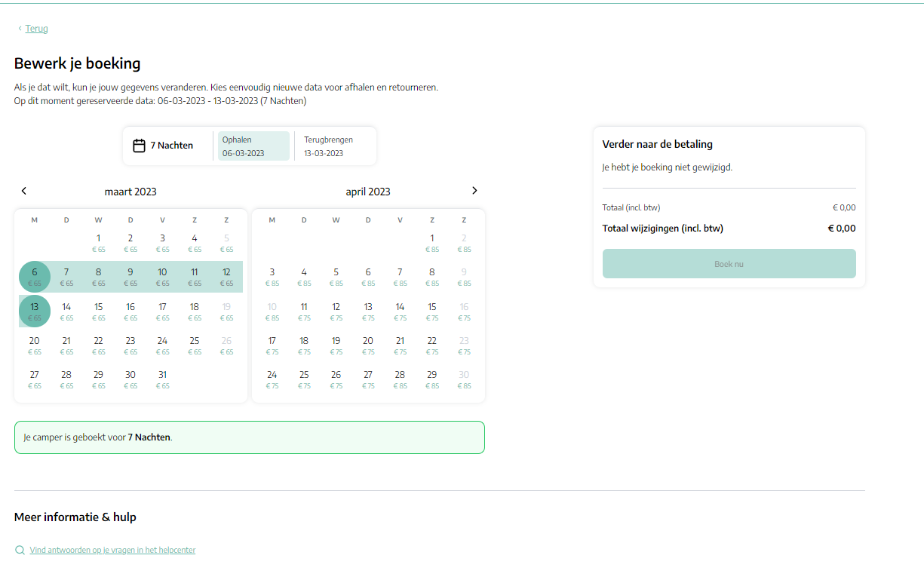
Task: Click the magnifier icon next to helpcenter link
Action: click(x=20, y=551)
